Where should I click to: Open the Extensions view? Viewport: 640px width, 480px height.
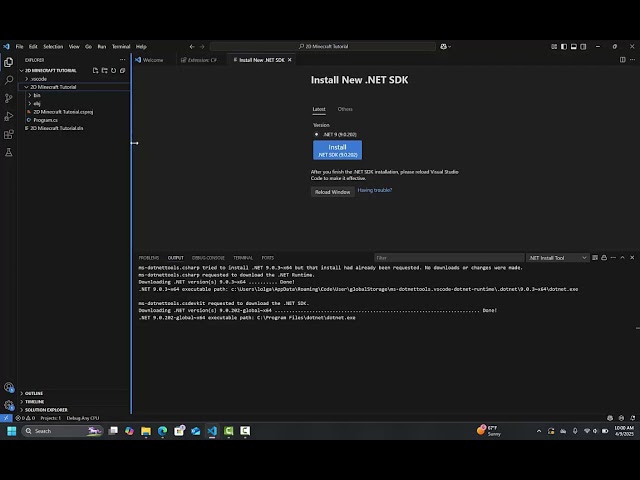(x=9, y=134)
